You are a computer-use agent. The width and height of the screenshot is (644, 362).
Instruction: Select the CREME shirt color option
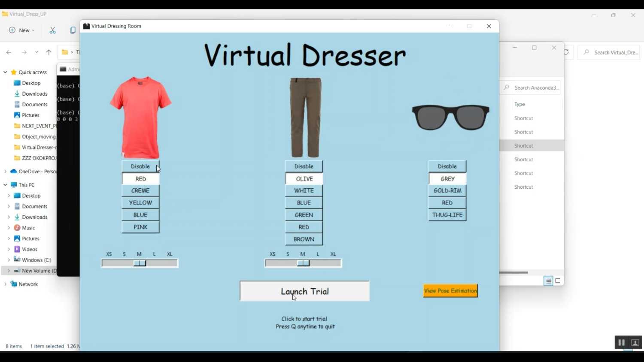coord(140,191)
